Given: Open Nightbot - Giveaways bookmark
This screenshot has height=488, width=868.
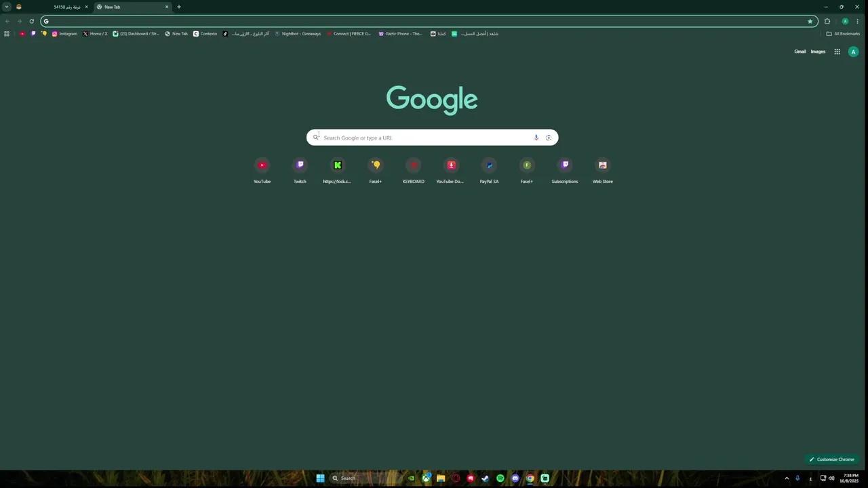Looking at the screenshot, I should tap(298, 33).
